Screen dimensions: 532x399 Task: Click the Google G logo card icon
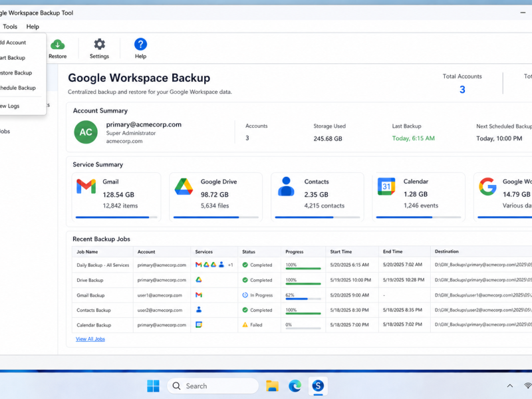pyautogui.click(x=487, y=187)
